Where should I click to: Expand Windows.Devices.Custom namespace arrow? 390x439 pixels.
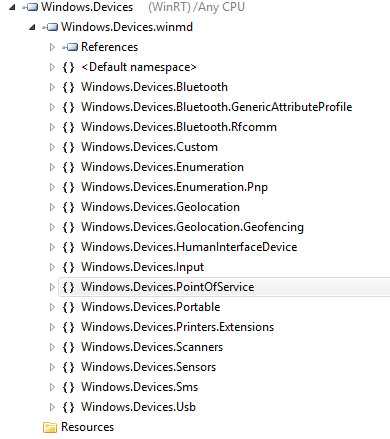pos(52,147)
